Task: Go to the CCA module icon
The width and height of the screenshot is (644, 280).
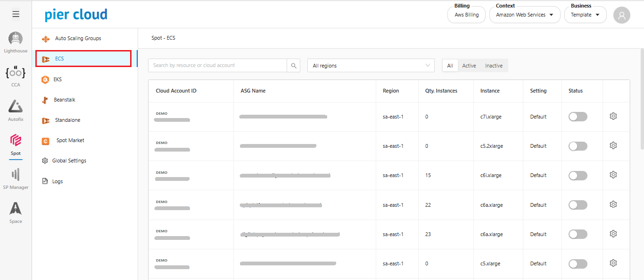Action: coord(16,73)
